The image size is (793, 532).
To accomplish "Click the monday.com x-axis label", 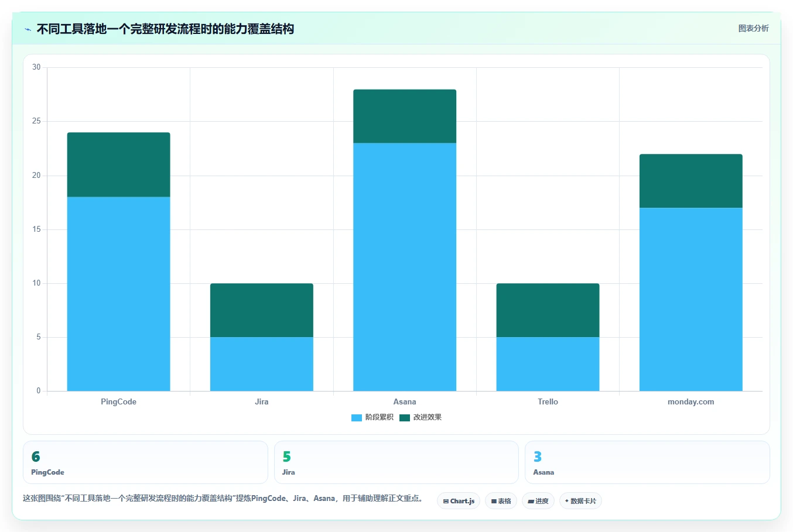I will [x=691, y=401].
